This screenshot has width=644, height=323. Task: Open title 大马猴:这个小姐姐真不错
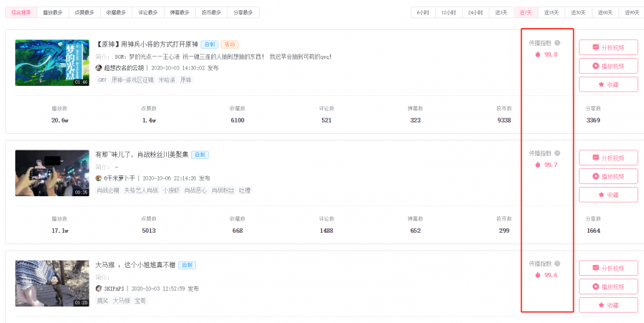(135, 266)
